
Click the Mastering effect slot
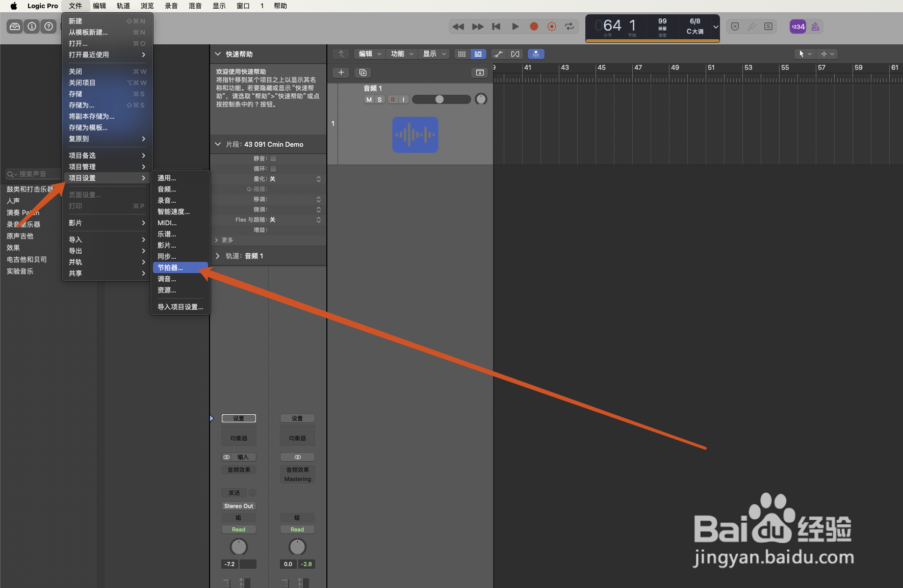tap(298, 479)
